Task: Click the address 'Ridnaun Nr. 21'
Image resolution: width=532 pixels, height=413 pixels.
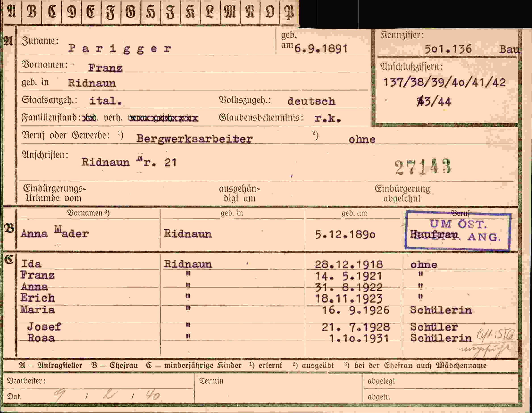Action: pyautogui.click(x=129, y=162)
